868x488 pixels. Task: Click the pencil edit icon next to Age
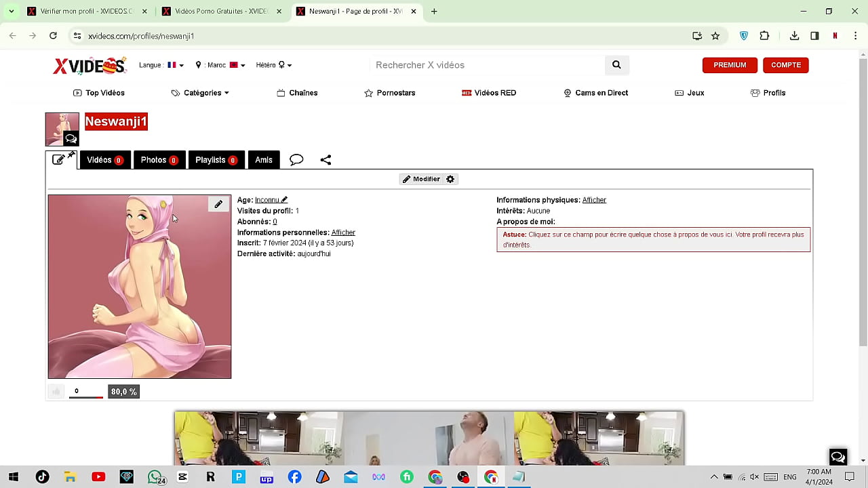(x=284, y=200)
